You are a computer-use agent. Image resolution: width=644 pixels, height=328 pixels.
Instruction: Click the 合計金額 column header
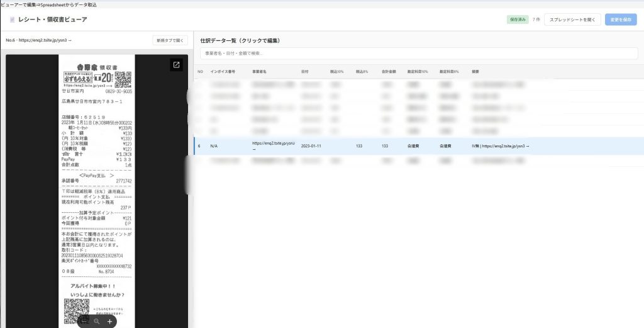[389, 71]
